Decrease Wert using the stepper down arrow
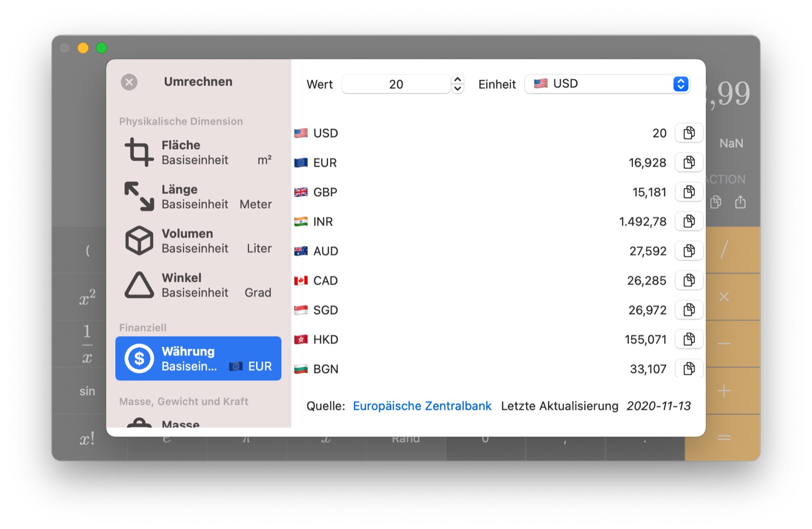 [x=457, y=89]
